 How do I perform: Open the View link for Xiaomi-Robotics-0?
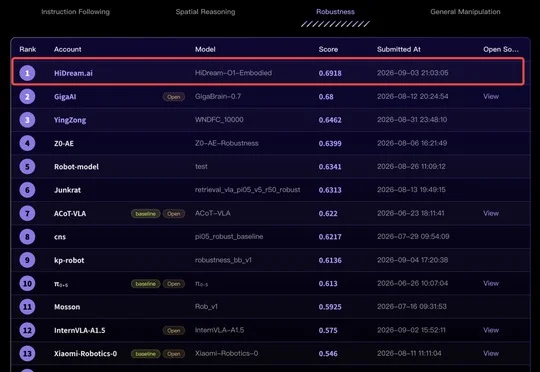coord(491,353)
